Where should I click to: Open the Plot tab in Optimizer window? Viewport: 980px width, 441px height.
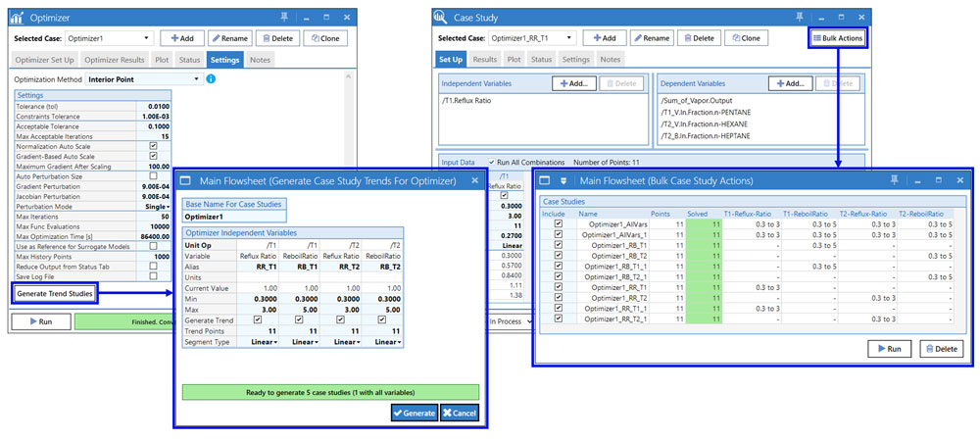click(162, 60)
